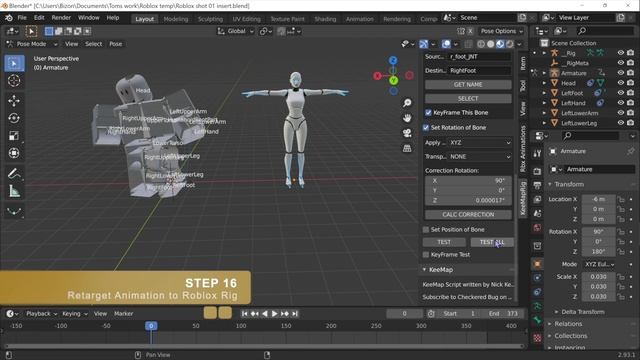Toggle KeyFrame Test checkbox
640x360 pixels.
pyautogui.click(x=426, y=255)
